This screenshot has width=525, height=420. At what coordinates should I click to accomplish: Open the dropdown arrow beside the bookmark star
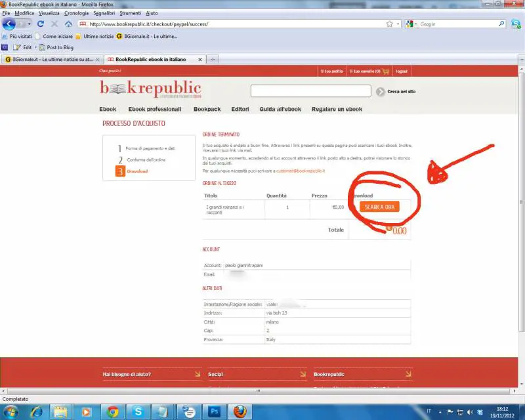click(x=398, y=24)
